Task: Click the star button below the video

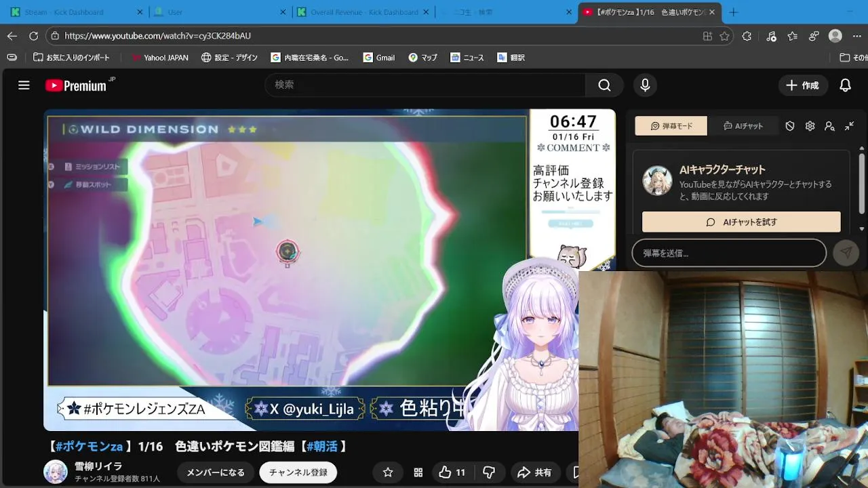Action: click(388, 472)
